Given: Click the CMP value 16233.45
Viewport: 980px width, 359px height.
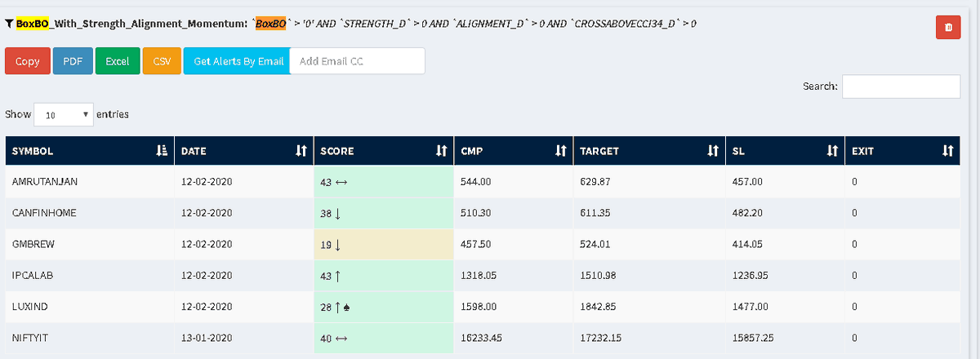Looking at the screenshot, I should [481, 338].
